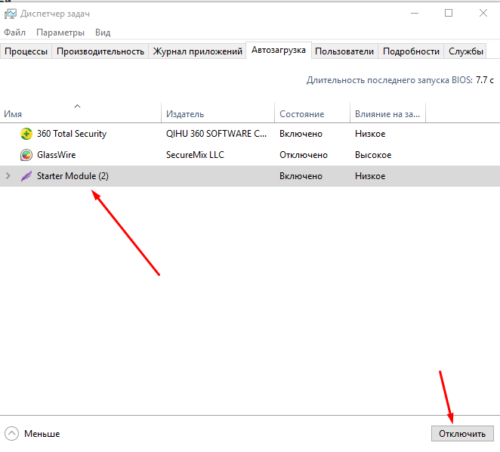Click the GlassWire app icon
Screen dimensions: 500x452
[26, 155]
